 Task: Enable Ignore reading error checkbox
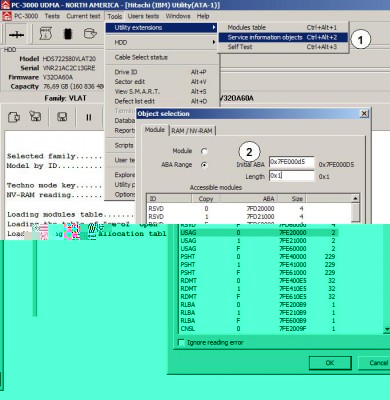(181, 342)
